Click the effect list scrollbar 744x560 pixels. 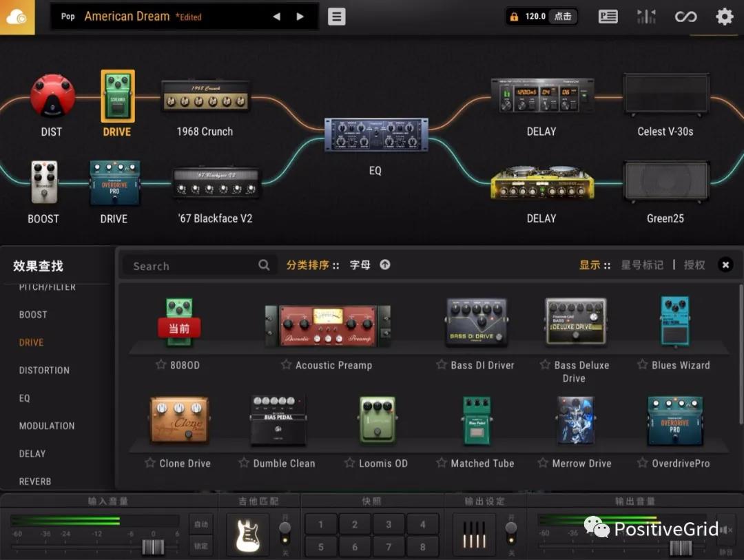tap(740, 354)
